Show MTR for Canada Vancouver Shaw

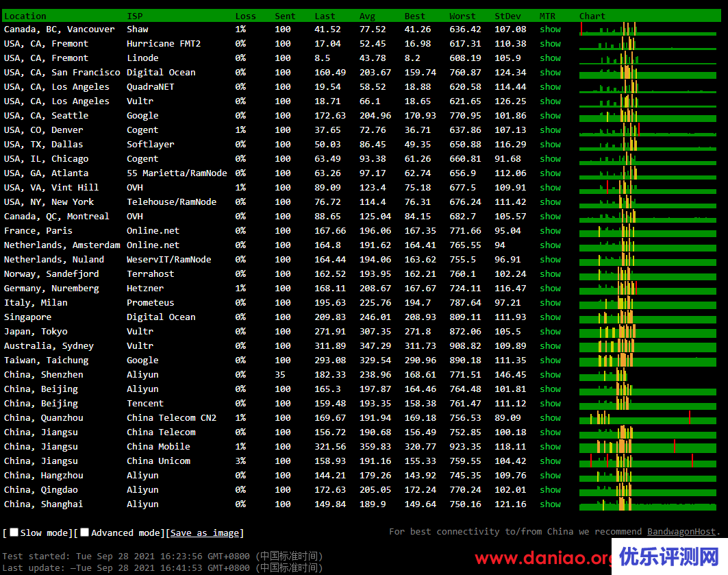[550, 29]
